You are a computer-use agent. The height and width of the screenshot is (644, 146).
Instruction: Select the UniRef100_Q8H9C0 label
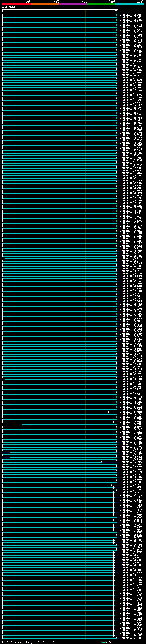(x=131, y=30)
